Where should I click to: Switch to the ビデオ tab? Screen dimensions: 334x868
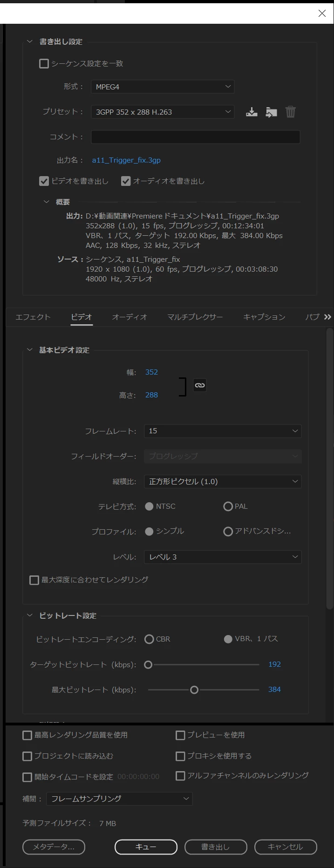[x=82, y=317]
